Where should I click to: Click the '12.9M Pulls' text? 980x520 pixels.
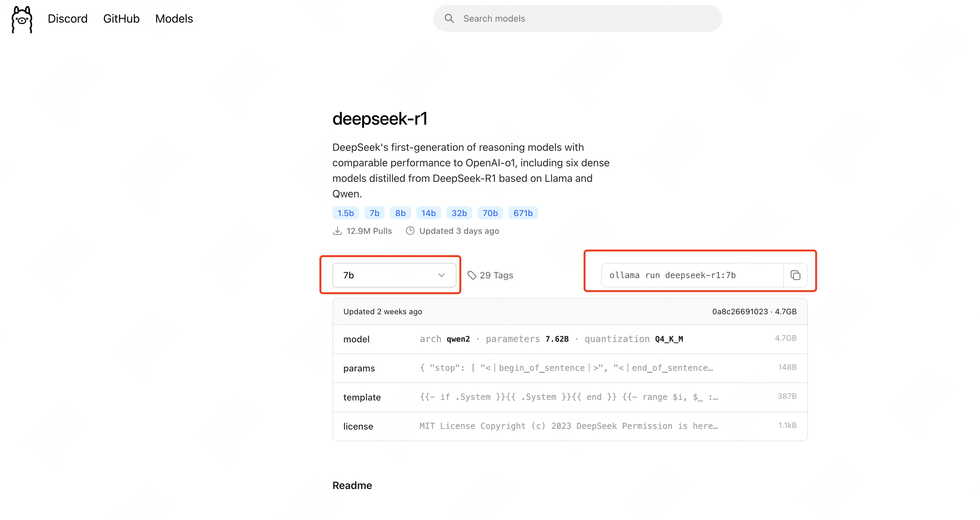[x=369, y=231]
